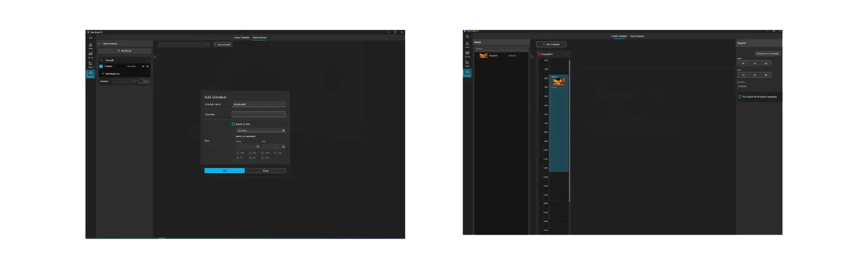Click Send button
The image size is (868, 263).
pos(144,81)
